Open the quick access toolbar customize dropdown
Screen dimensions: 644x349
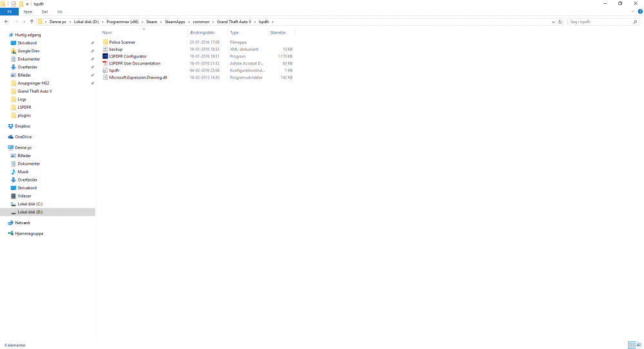tap(27, 4)
